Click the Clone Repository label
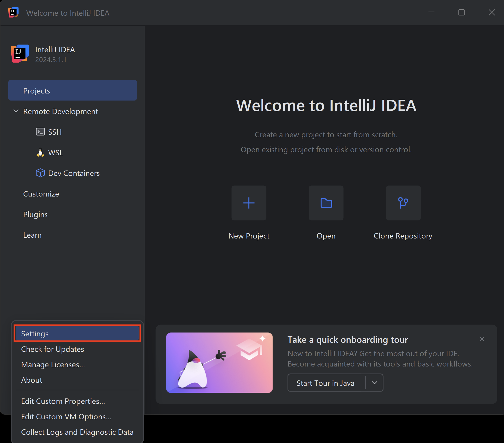The width and height of the screenshot is (504, 443). click(403, 236)
